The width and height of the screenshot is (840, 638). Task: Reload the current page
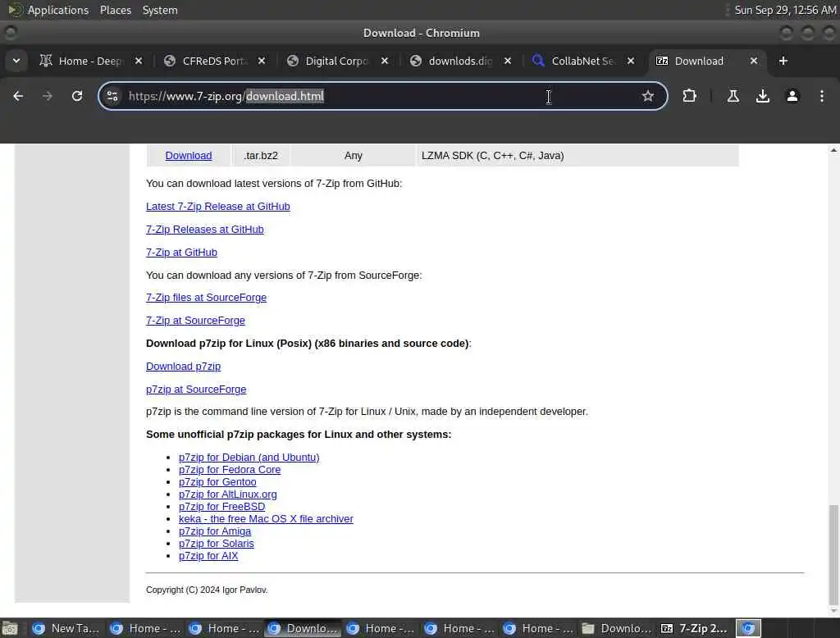77,96
